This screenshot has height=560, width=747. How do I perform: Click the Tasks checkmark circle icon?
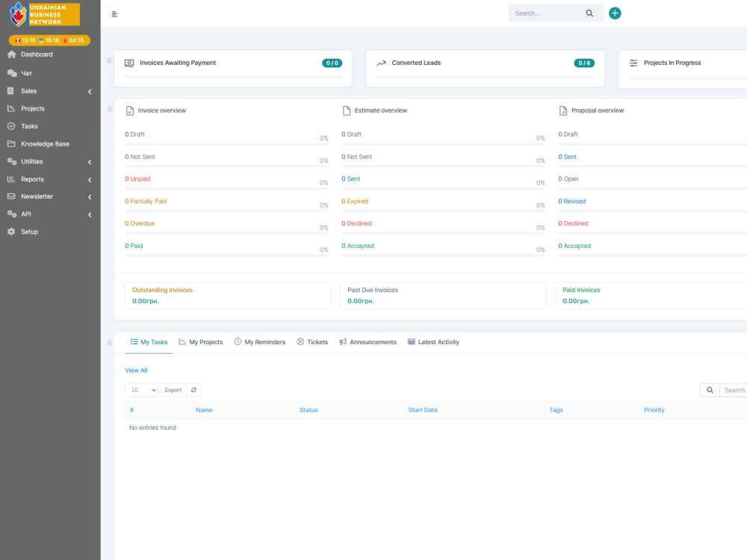tap(11, 126)
